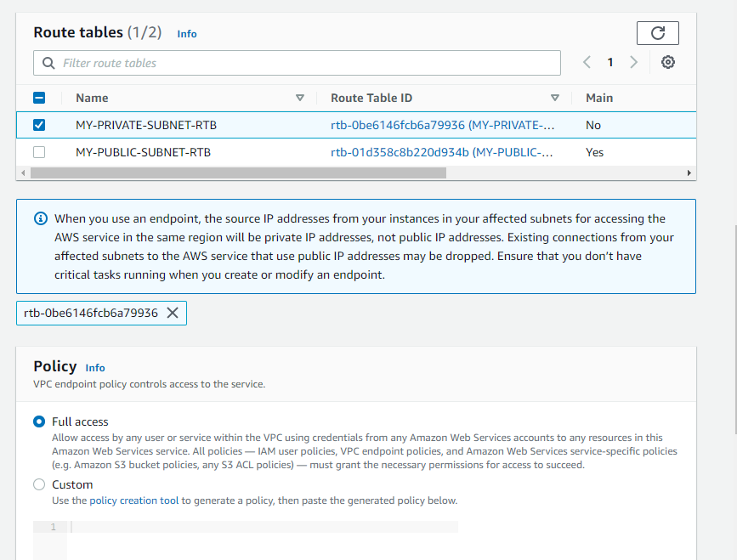Open the policy creation tool link
The height and width of the screenshot is (560, 737).
pos(134,501)
